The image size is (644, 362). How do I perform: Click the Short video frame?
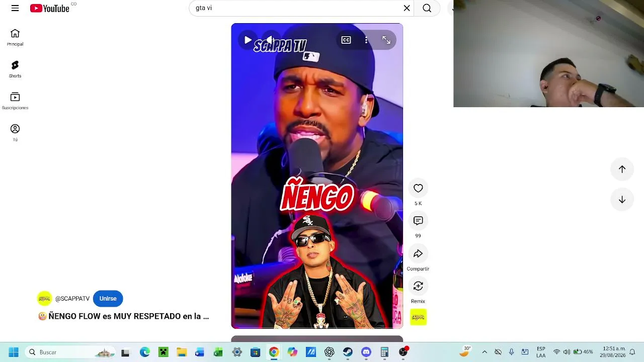pyautogui.click(x=317, y=176)
